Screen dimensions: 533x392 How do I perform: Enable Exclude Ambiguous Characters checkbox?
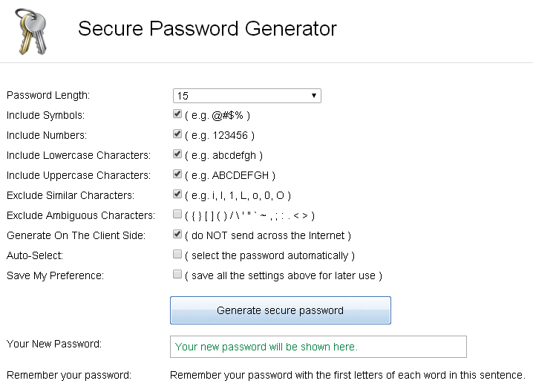click(177, 214)
